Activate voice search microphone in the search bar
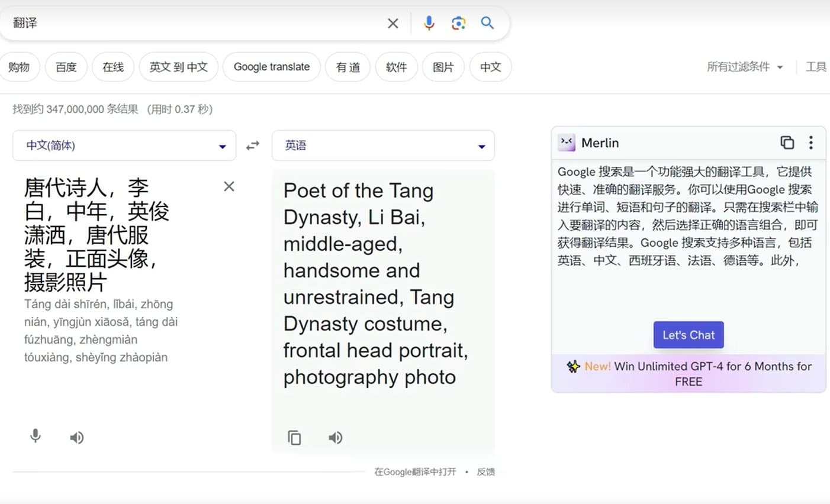This screenshot has height=504, width=830. pos(428,22)
